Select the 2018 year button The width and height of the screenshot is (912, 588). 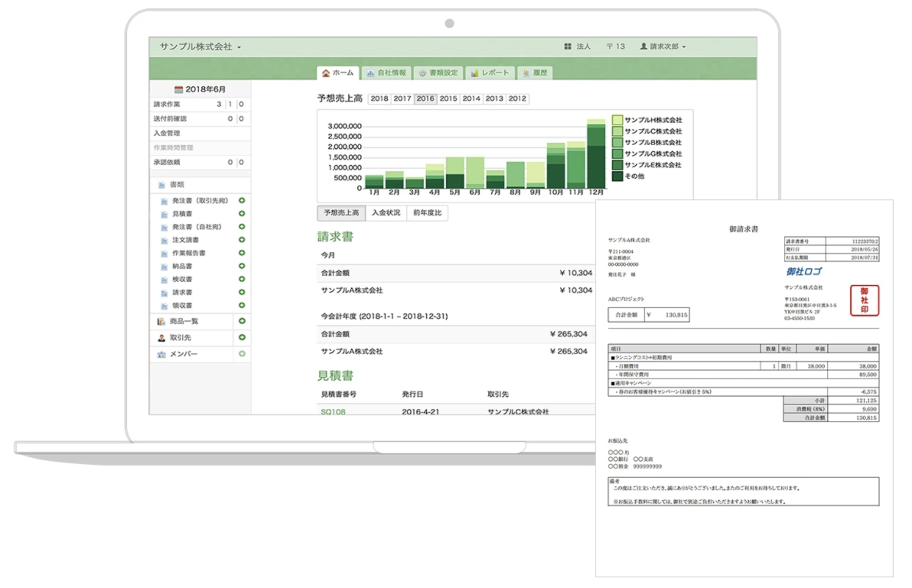coord(379,99)
